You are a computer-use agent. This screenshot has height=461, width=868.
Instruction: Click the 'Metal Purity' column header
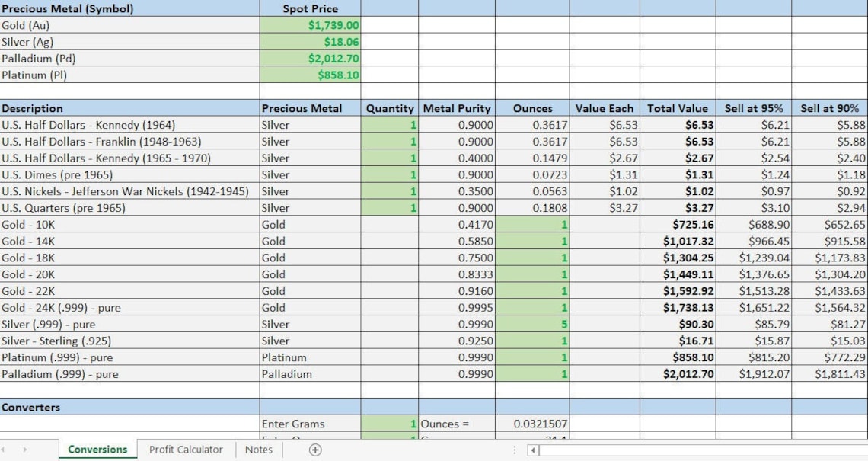(457, 108)
